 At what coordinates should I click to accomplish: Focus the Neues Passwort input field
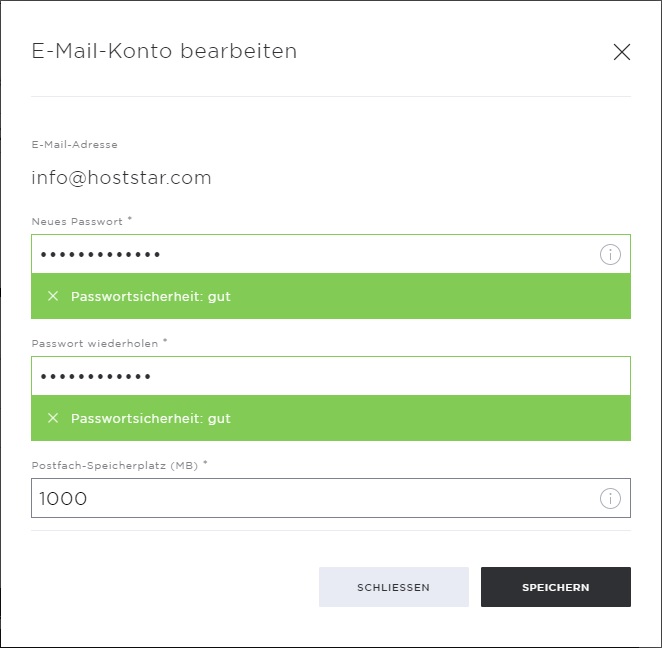pyautogui.click(x=331, y=254)
